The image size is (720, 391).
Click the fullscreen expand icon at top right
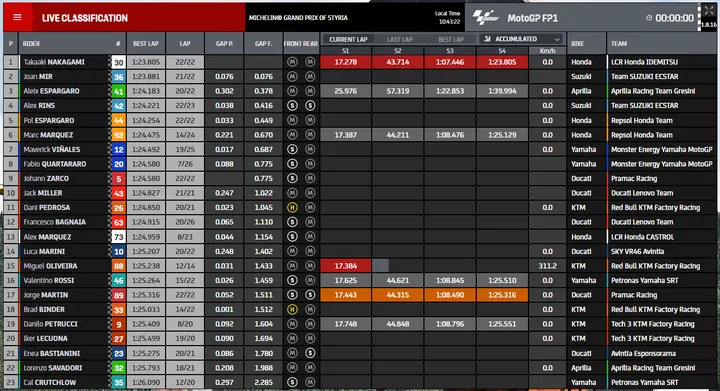point(709,11)
